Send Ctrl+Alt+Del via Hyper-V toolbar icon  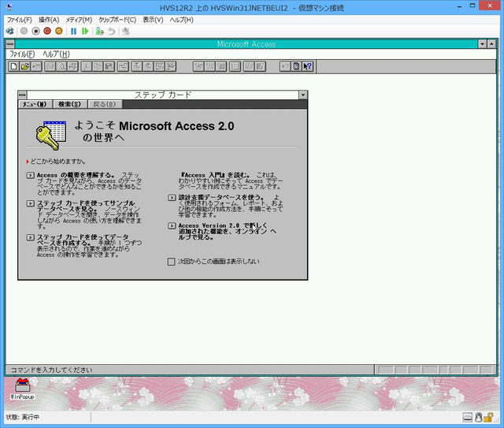point(10,32)
